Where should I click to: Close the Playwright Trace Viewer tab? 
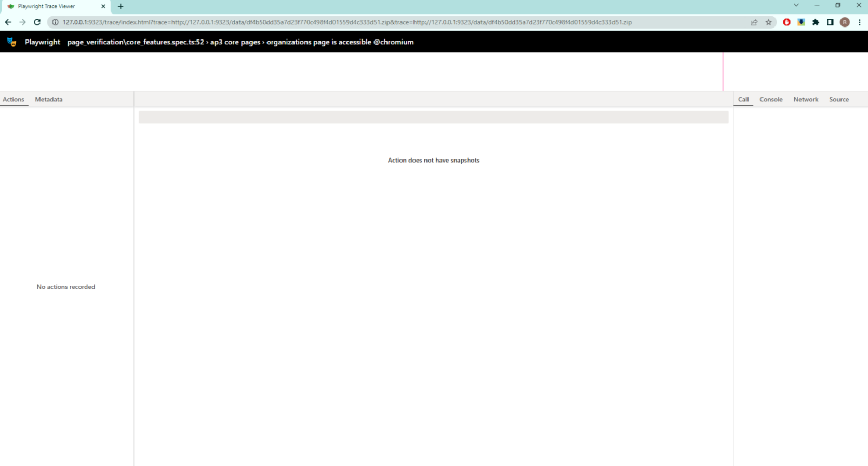tap(103, 6)
